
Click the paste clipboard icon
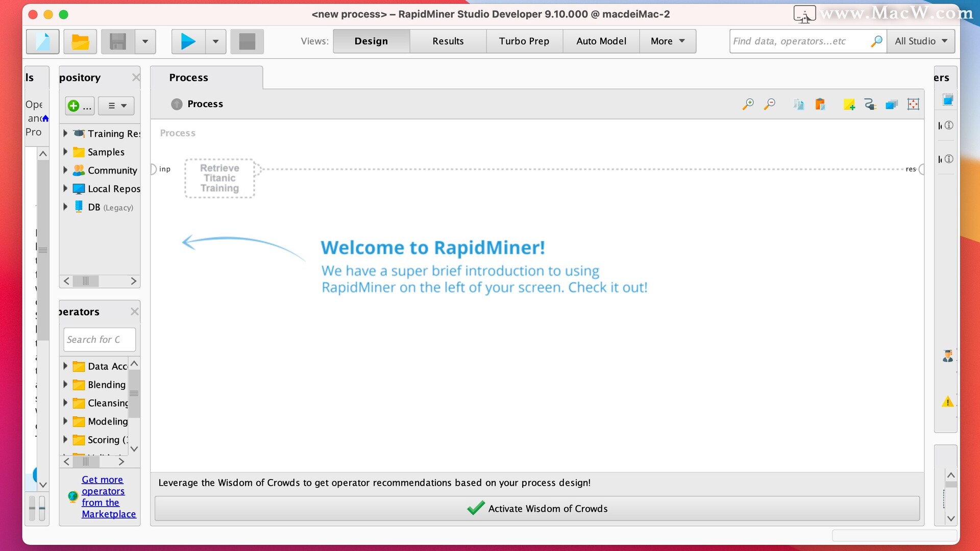(820, 104)
